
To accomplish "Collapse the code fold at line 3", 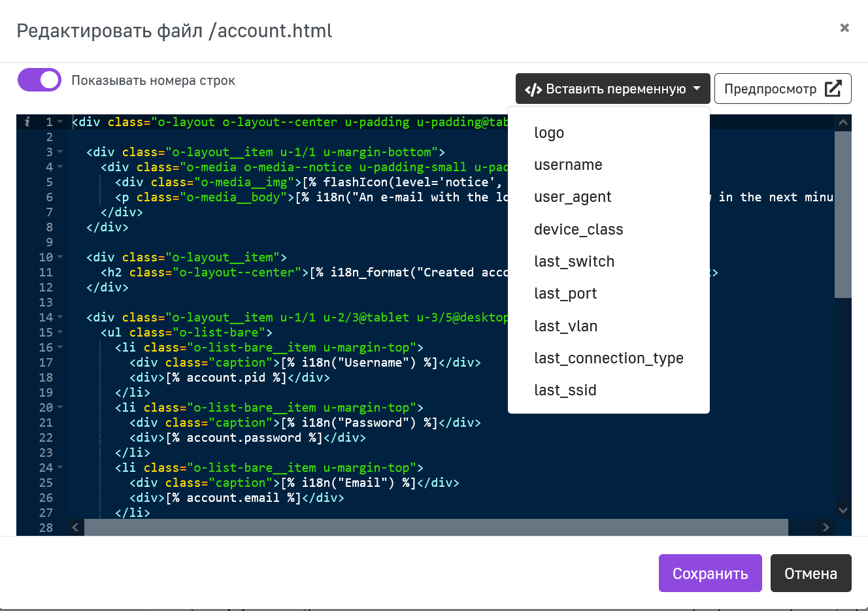I will [x=60, y=152].
